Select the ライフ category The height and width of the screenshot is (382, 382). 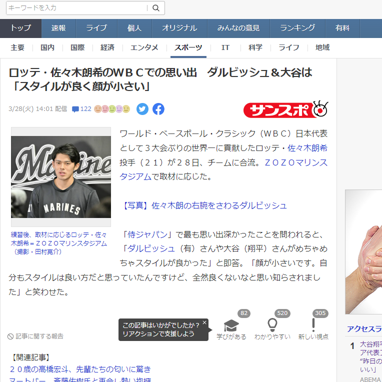pyautogui.click(x=289, y=48)
